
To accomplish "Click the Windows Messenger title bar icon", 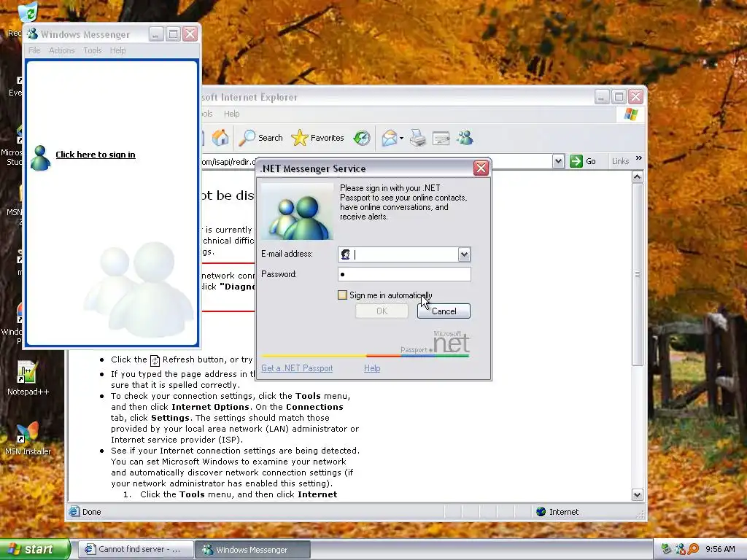I will pyautogui.click(x=32, y=34).
